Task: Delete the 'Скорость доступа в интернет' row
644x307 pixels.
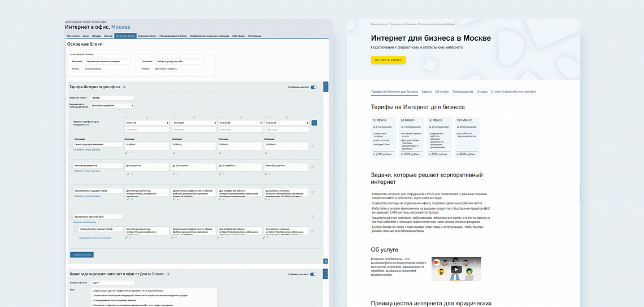Action: [x=313, y=146]
